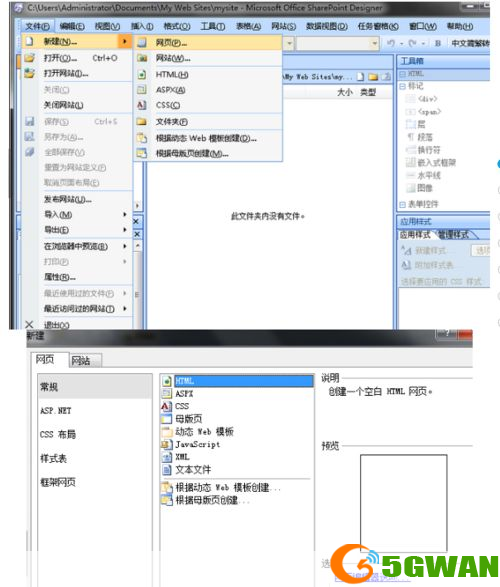
Task: Open the 文件(F) menu
Action: [37, 27]
